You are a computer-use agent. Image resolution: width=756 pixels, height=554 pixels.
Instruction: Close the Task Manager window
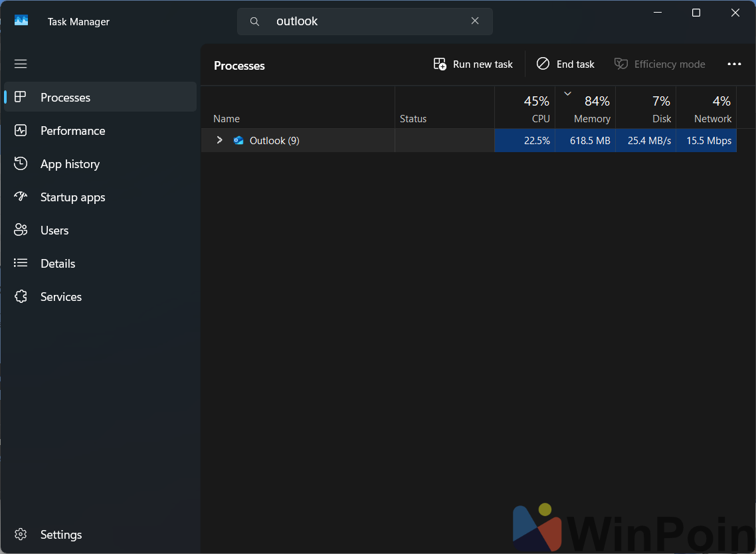point(735,13)
